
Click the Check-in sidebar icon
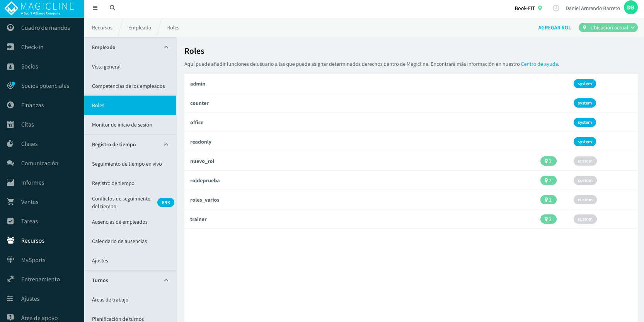tap(10, 47)
